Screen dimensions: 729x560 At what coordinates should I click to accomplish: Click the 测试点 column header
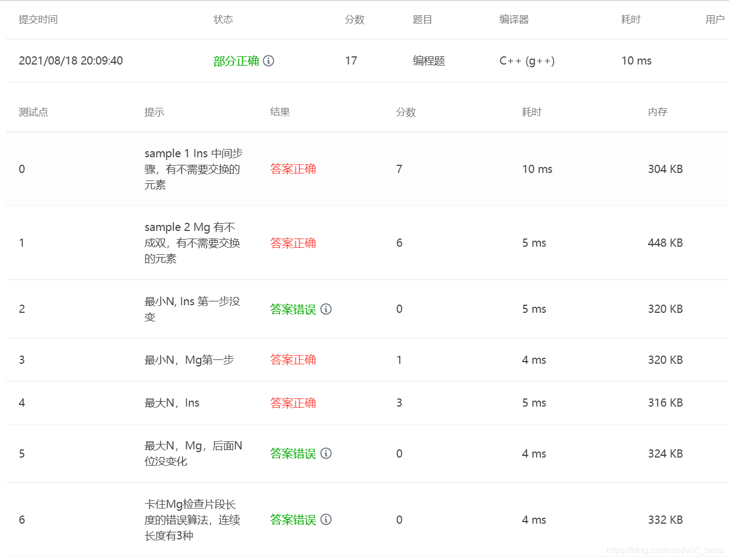coord(33,112)
